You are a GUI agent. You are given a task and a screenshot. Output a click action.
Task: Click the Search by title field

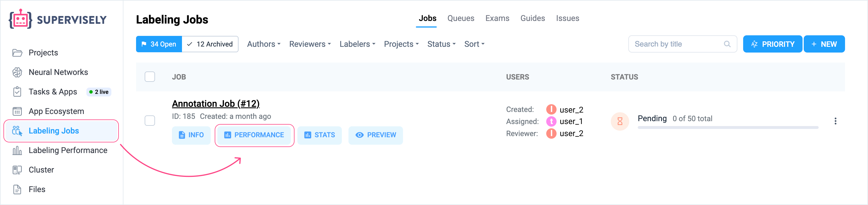click(677, 44)
